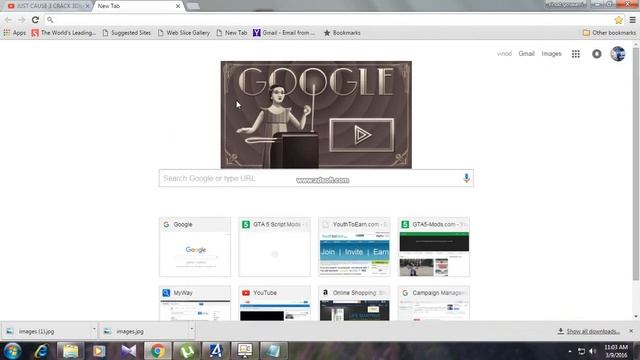Image resolution: width=640 pixels, height=360 pixels.
Task: Click the page vertical scrollbar
Action: tap(636, 163)
